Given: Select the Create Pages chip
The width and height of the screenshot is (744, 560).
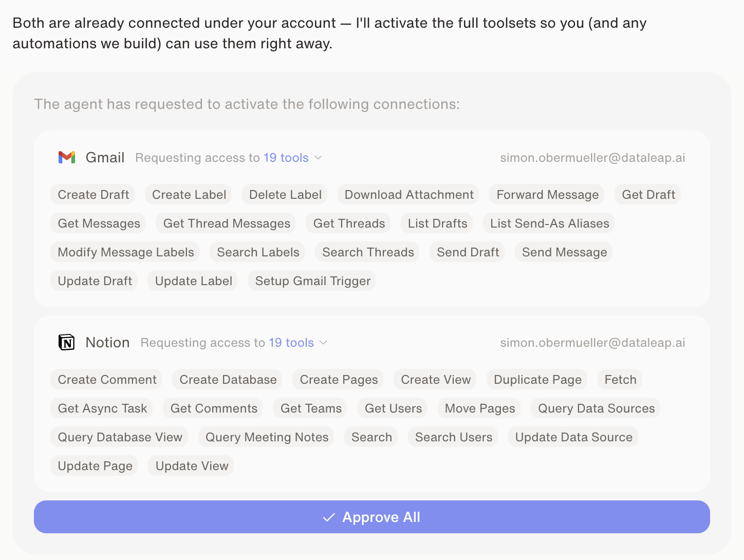Looking at the screenshot, I should tap(339, 380).
